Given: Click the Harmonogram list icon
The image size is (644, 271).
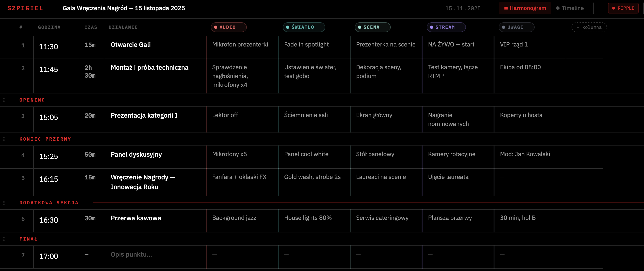Looking at the screenshot, I should pos(506,9).
